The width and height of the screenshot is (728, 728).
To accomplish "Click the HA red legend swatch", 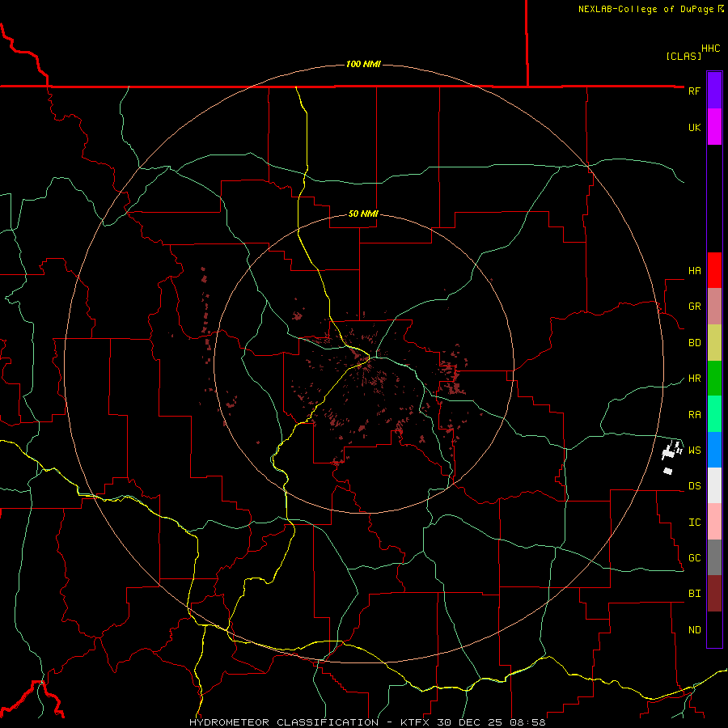I will coord(714,270).
